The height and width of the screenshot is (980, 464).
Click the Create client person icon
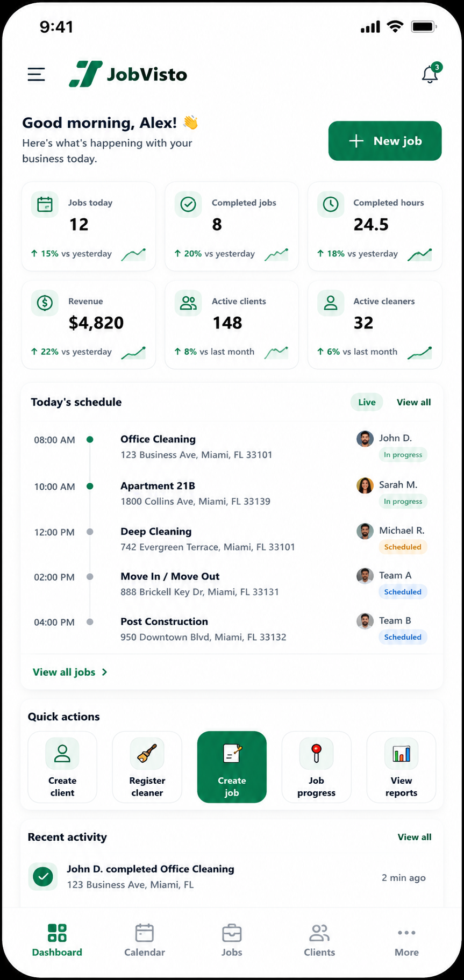pos(62,753)
